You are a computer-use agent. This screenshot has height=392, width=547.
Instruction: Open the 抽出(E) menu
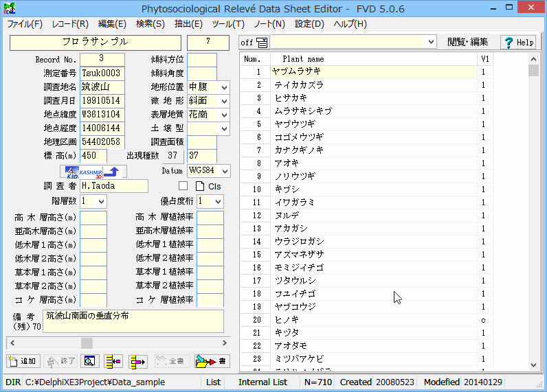[x=188, y=24]
